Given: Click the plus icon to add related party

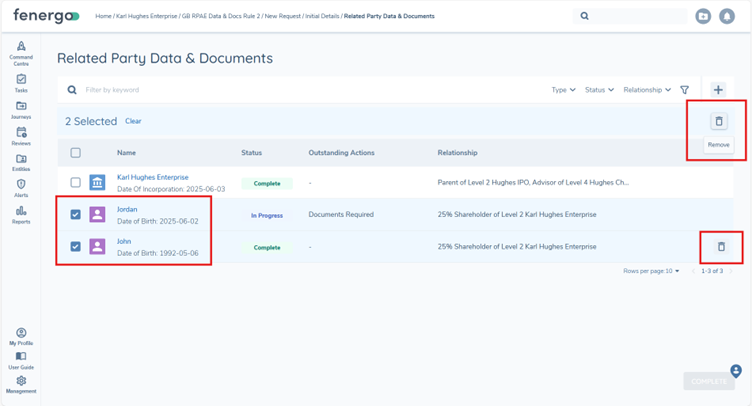Looking at the screenshot, I should 718,90.
